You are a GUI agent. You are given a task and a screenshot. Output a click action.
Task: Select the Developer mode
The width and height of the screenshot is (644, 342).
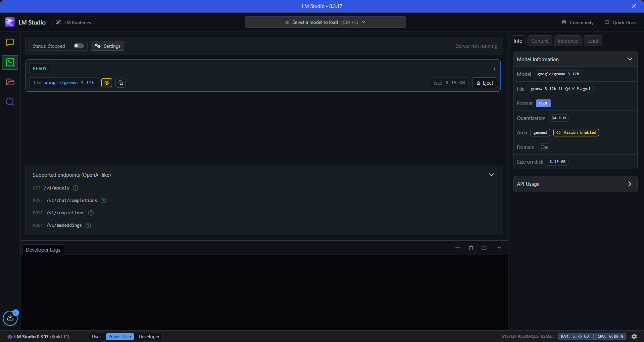(x=149, y=337)
